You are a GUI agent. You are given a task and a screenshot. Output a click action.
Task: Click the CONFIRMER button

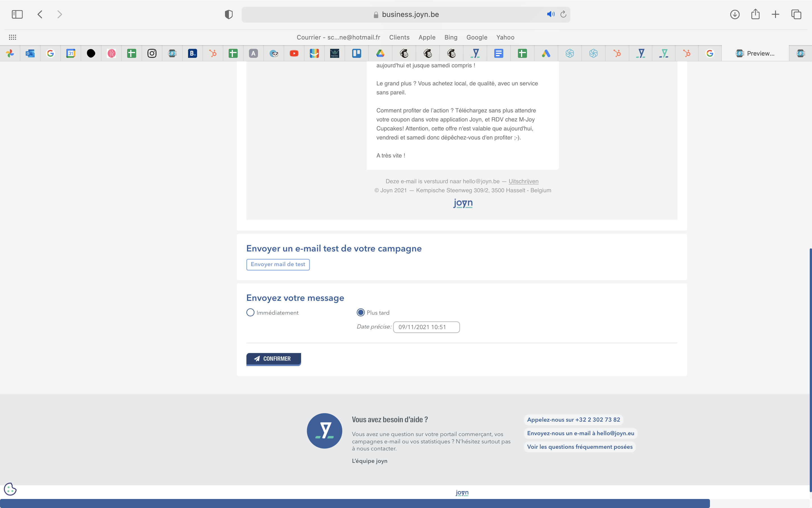click(273, 359)
